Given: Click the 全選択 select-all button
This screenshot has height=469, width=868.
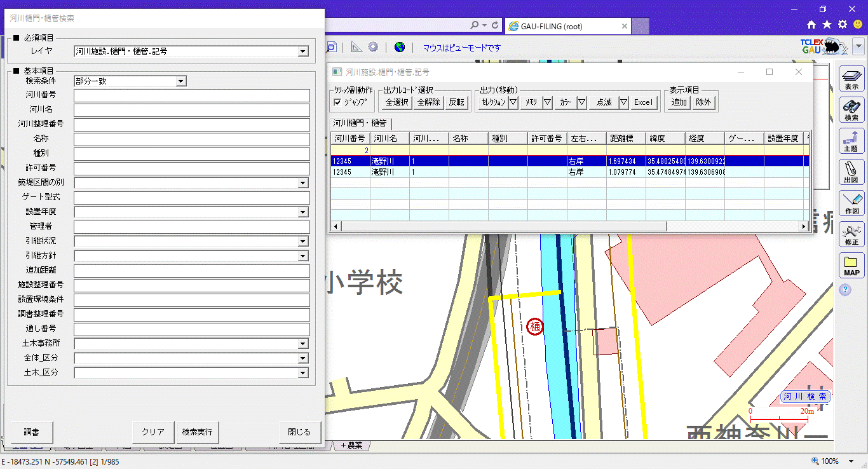Looking at the screenshot, I should [x=397, y=102].
